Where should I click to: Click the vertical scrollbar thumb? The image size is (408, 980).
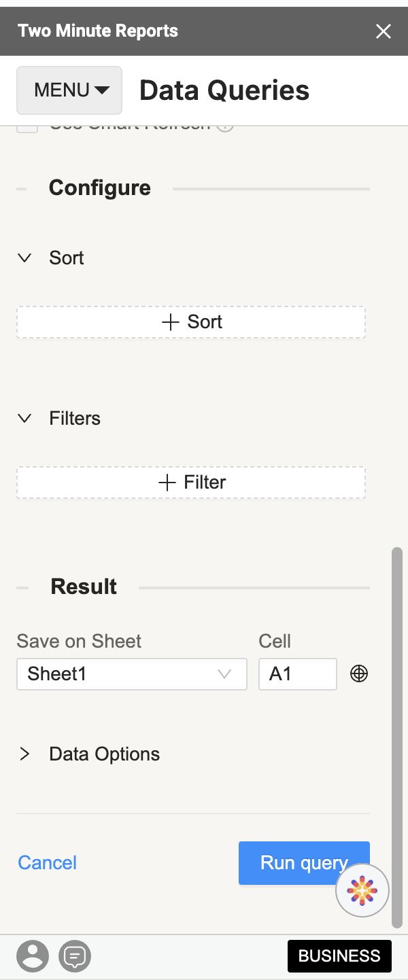coord(397,737)
